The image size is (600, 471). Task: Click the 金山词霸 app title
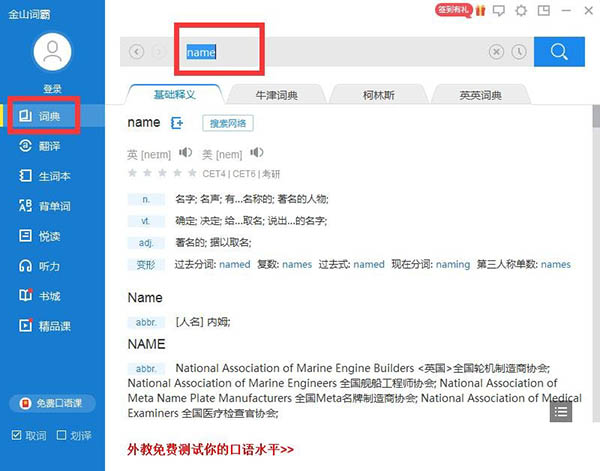[x=29, y=15]
